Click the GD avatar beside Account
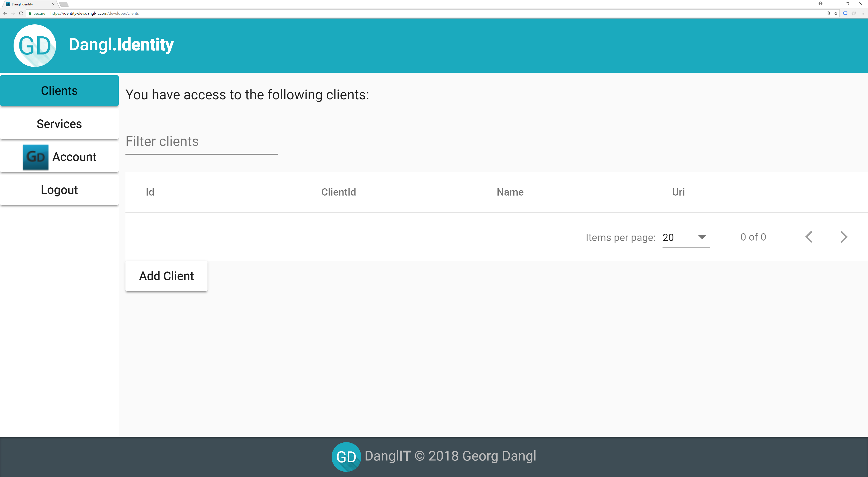This screenshot has height=477, width=868. click(36, 157)
